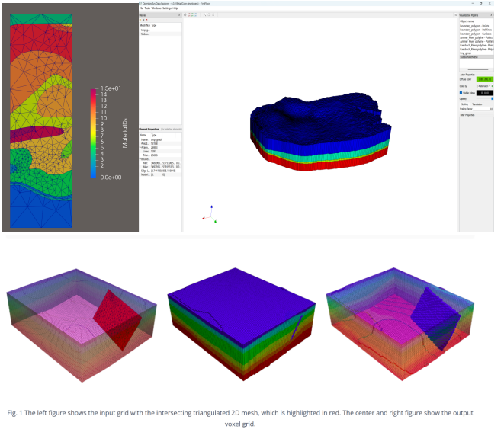Switch to the Translation tab

point(477,104)
